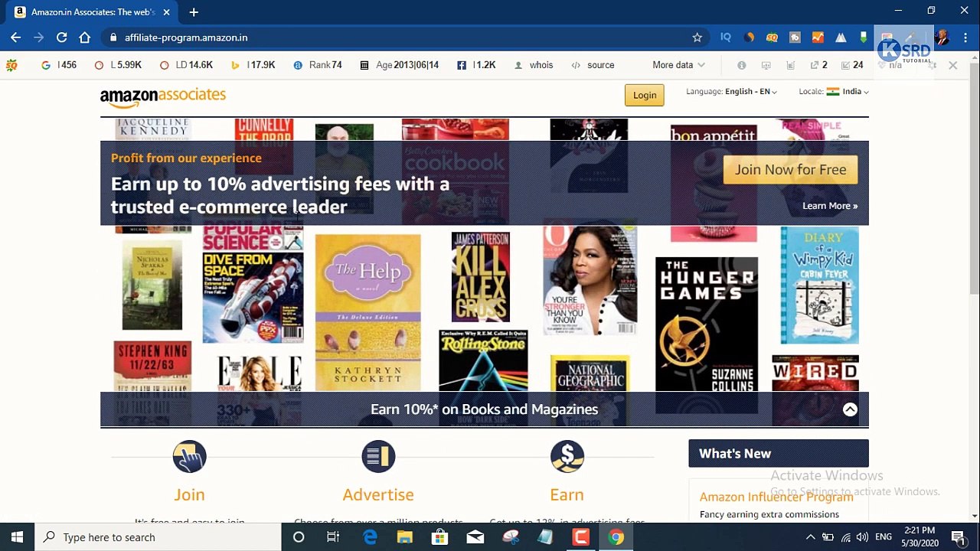Close the Amazon.in Associates tab
The width and height of the screenshot is (980, 551).
166,12
